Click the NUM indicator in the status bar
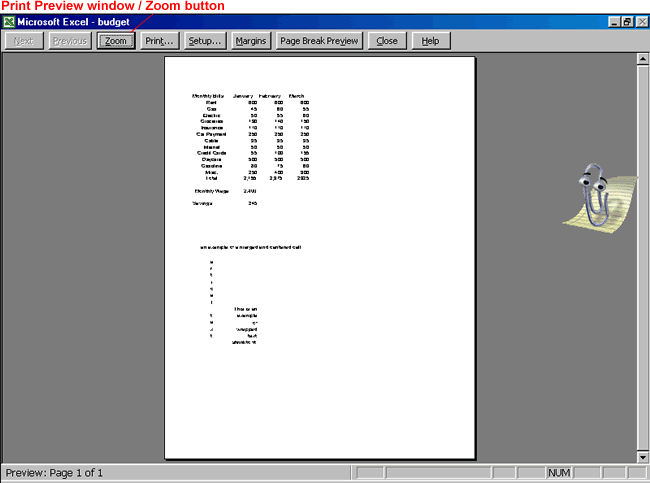The height and width of the screenshot is (483, 650). [x=560, y=472]
